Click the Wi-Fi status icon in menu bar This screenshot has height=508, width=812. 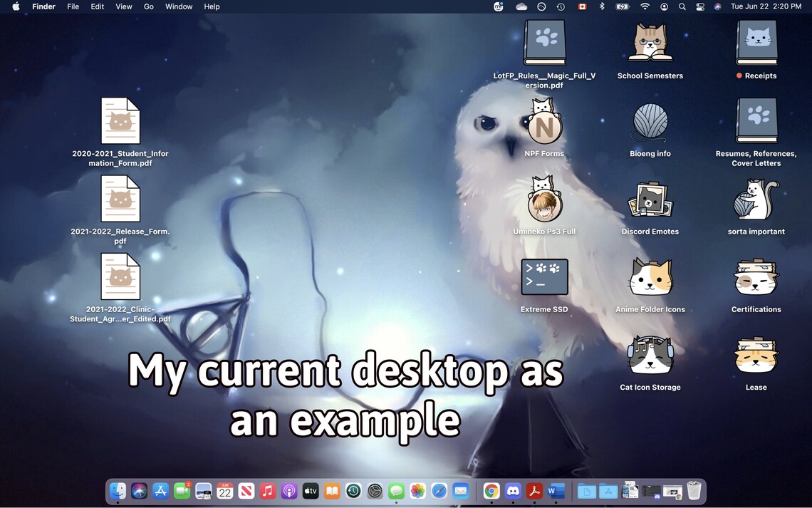(645, 6)
